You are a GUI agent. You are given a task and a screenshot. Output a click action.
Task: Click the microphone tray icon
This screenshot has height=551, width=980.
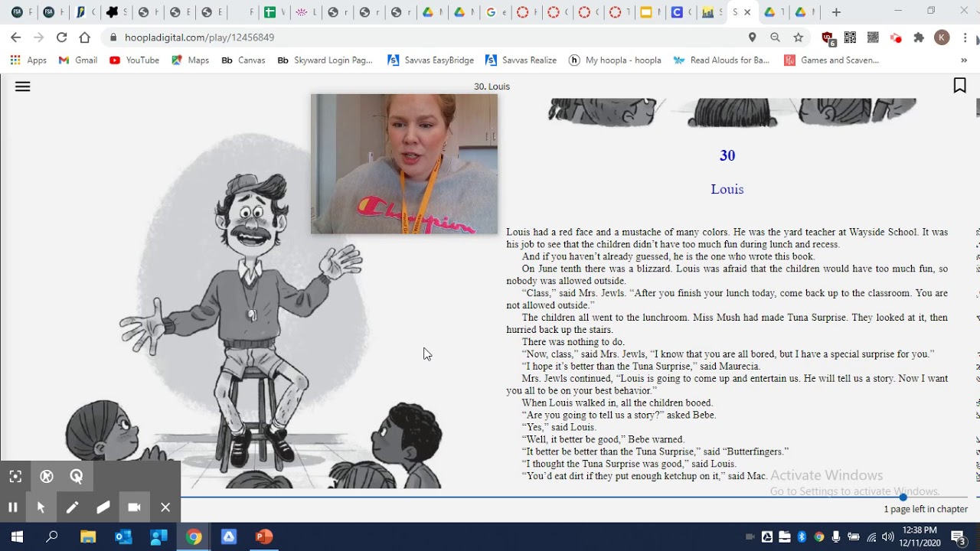pos(836,536)
